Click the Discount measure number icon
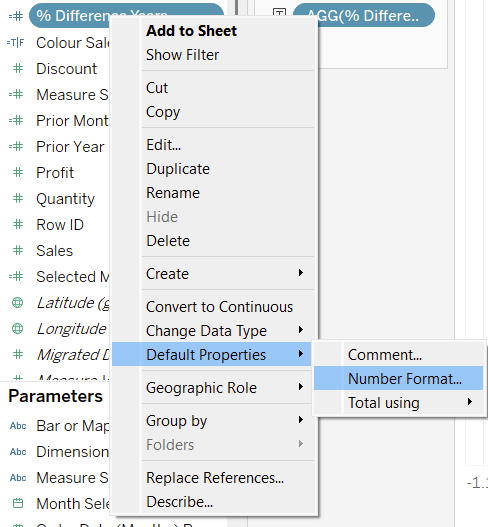This screenshot has height=527, width=488. click(18, 69)
